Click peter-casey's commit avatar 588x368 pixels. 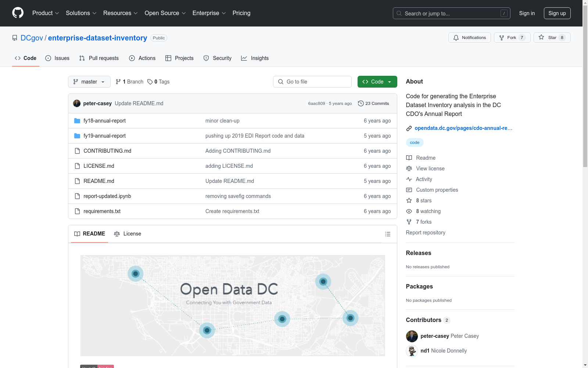click(77, 103)
